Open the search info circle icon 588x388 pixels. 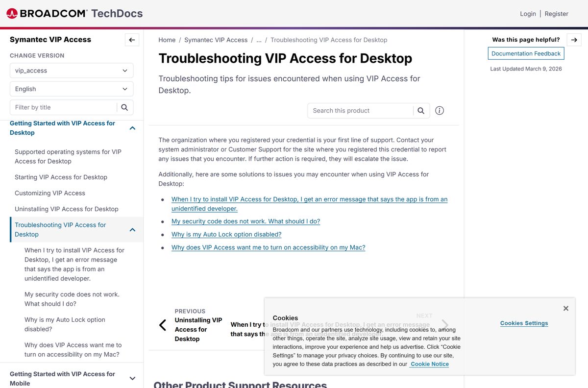[440, 111]
